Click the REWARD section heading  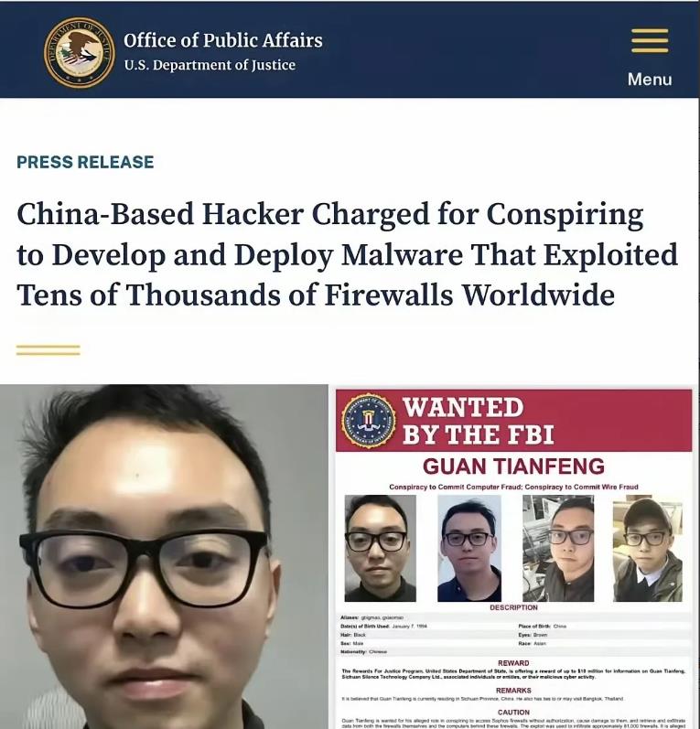pos(513,663)
